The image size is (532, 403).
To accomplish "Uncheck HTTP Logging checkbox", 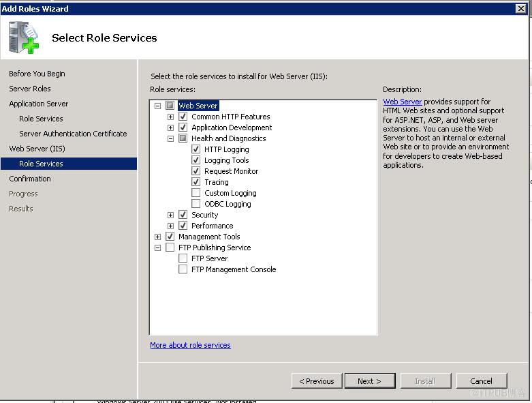I will pos(195,149).
